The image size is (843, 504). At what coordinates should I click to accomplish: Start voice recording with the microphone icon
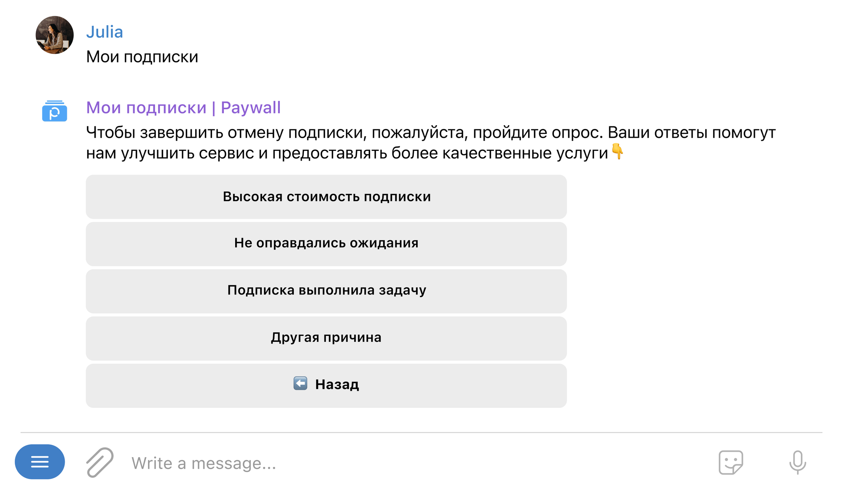797,462
